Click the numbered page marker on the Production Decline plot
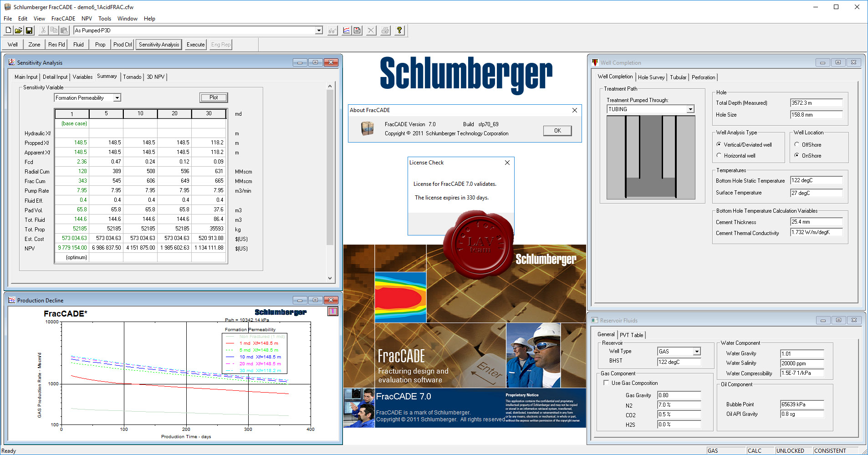Viewport: 868px width, 455px height. pyautogui.click(x=332, y=312)
